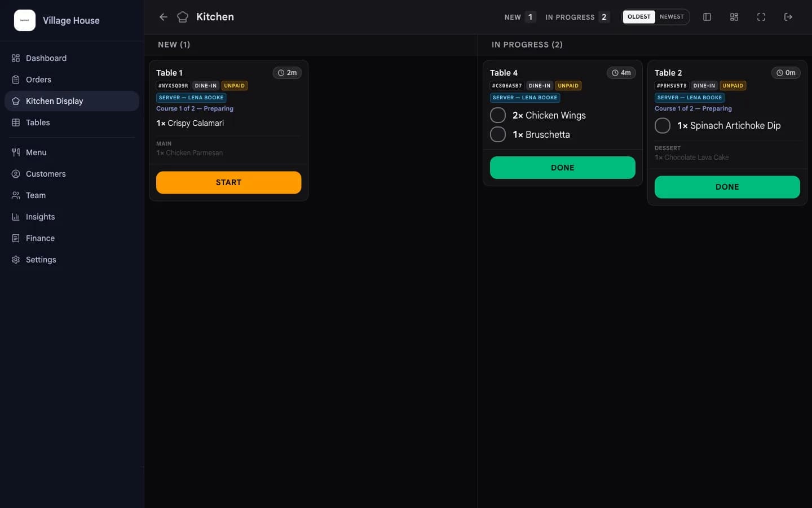Mark Table 4 order as Done
812x508 pixels.
[x=562, y=168]
